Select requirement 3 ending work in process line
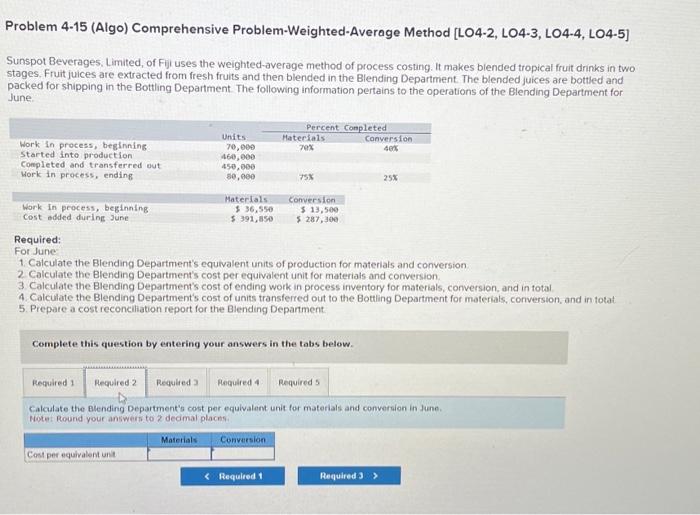 [x=286, y=287]
